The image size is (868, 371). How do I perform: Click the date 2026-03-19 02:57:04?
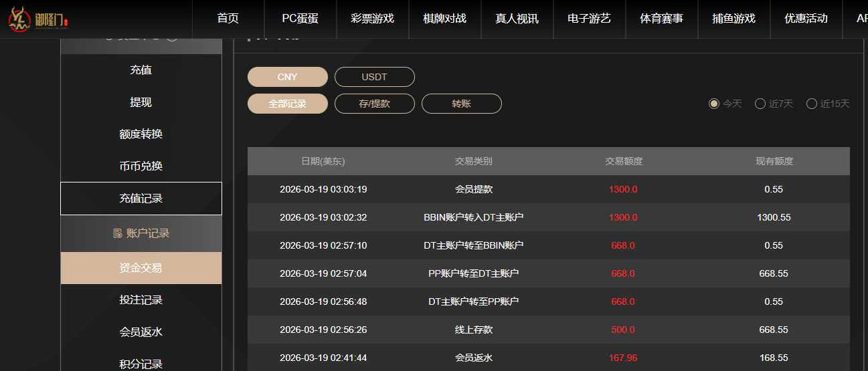323,273
